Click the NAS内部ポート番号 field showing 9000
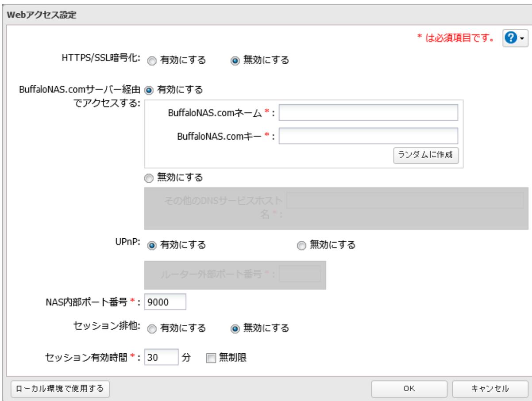 [166, 302]
